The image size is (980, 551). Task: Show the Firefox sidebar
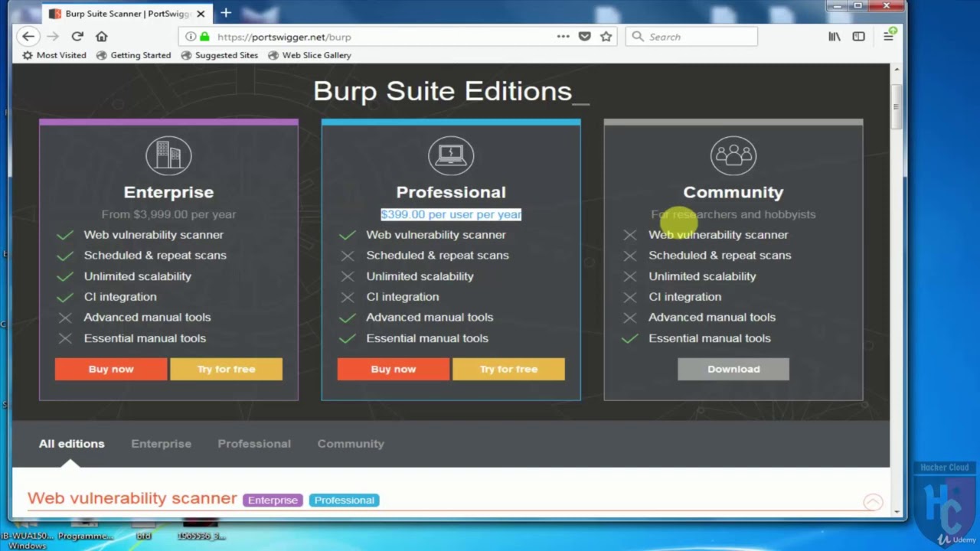[858, 36]
